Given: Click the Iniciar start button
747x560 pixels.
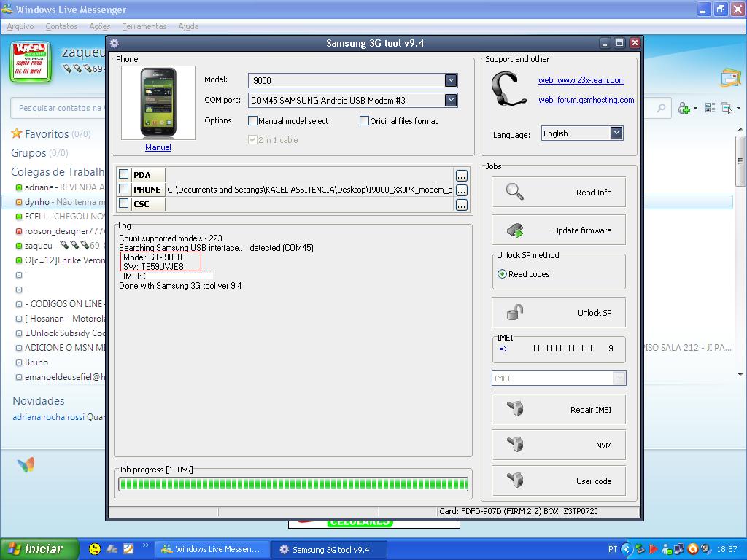Looking at the screenshot, I should point(39,549).
